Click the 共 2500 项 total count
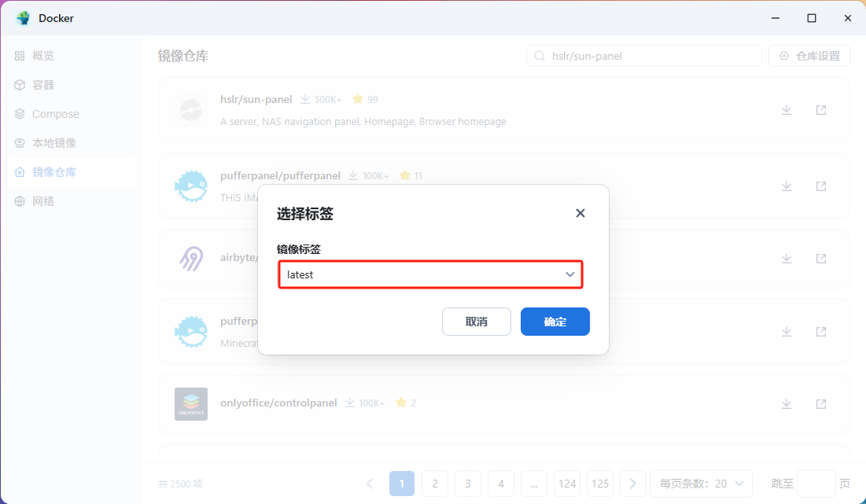This screenshot has height=504, width=866. [181, 484]
